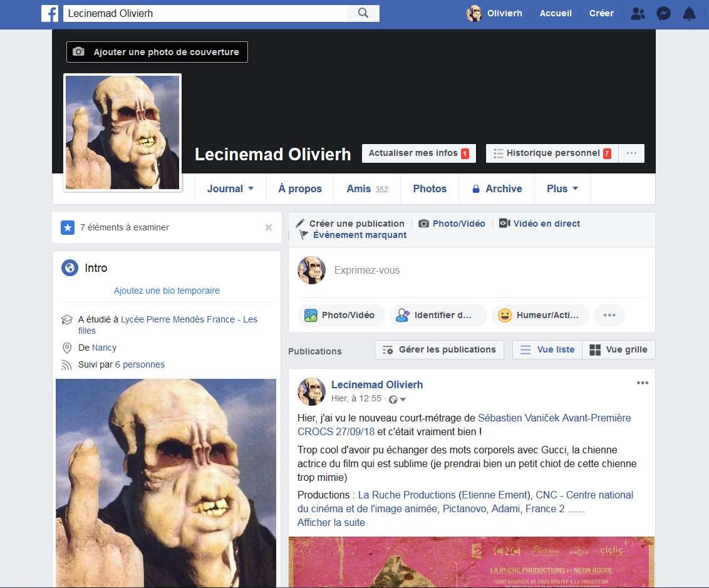
Task: Open post audience selector dropdown
Action: pos(398,400)
